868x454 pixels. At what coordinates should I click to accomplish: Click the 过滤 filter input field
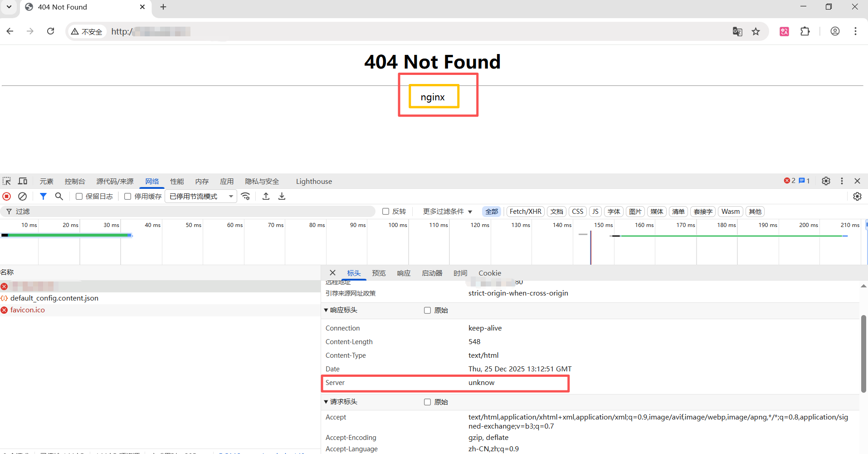coord(190,212)
